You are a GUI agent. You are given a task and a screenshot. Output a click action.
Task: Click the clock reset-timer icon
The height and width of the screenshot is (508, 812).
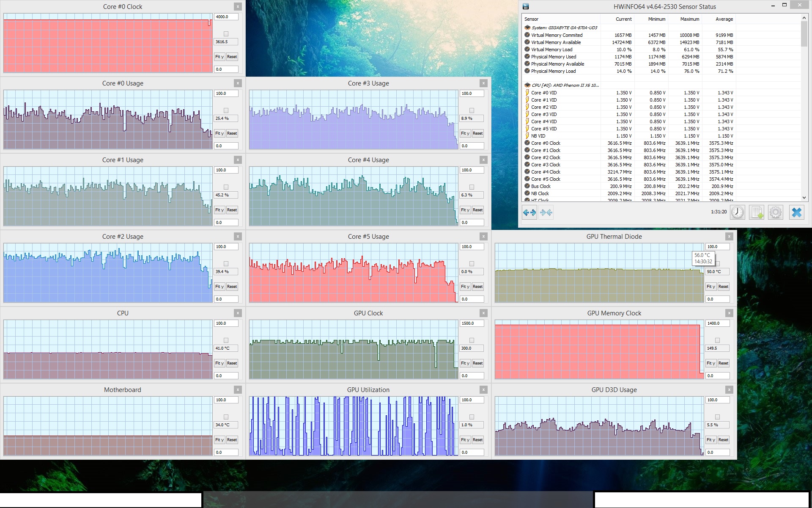(738, 212)
